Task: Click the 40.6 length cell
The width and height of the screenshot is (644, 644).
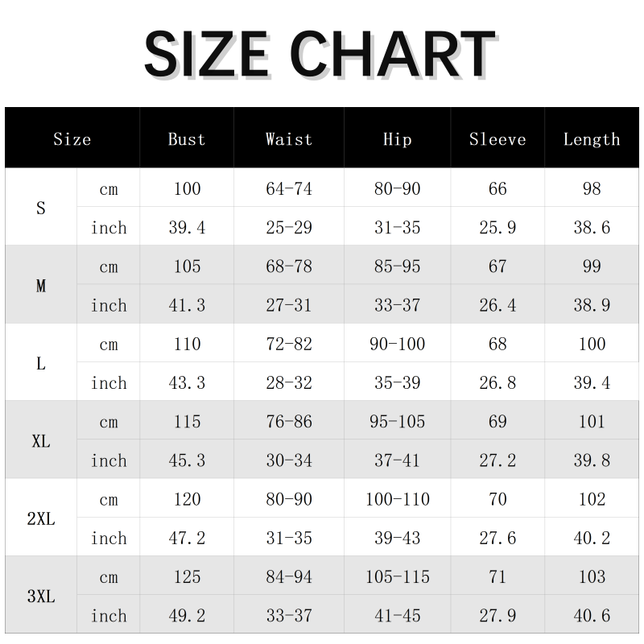Action: coord(592,616)
